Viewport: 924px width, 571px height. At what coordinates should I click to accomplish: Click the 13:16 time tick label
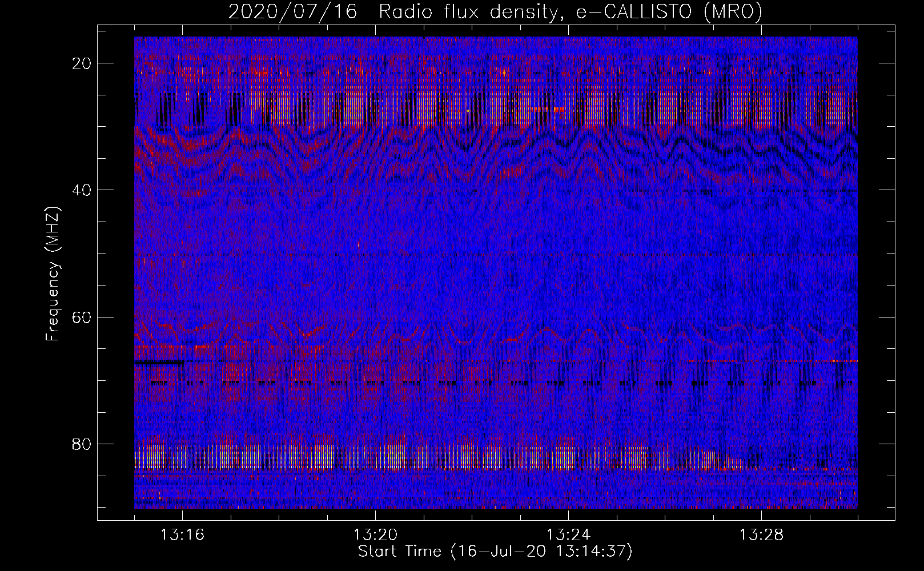(x=182, y=535)
